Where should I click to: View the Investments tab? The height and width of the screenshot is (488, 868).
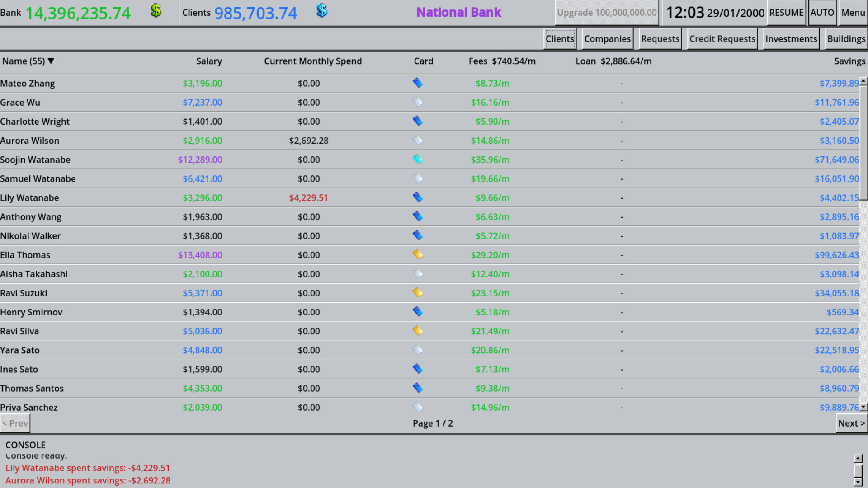click(791, 39)
